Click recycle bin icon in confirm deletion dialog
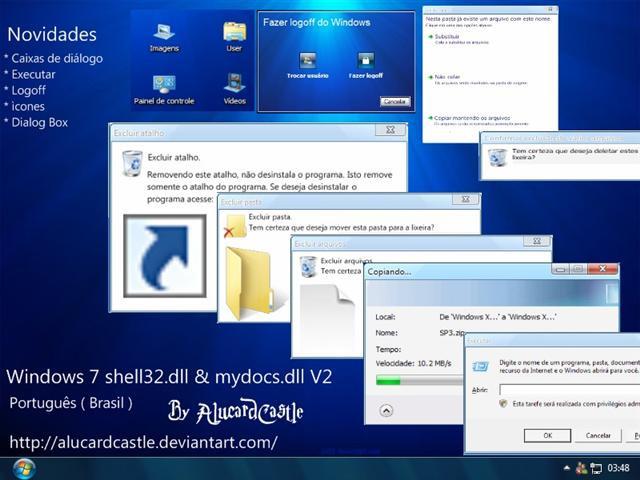The image size is (640, 480). (x=498, y=158)
